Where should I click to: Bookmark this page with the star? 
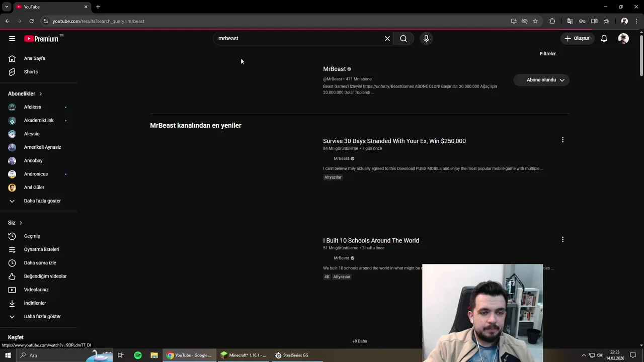pyautogui.click(x=535, y=21)
